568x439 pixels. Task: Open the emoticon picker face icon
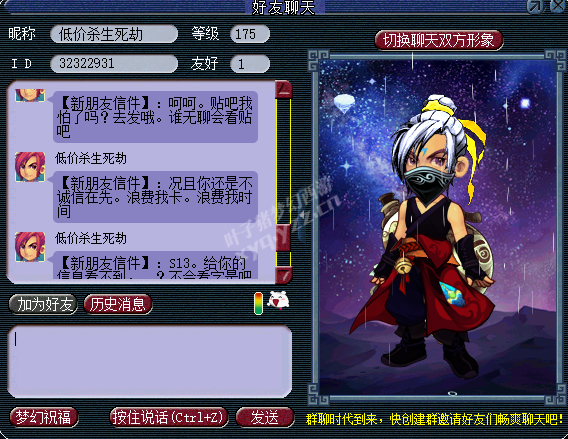278,301
